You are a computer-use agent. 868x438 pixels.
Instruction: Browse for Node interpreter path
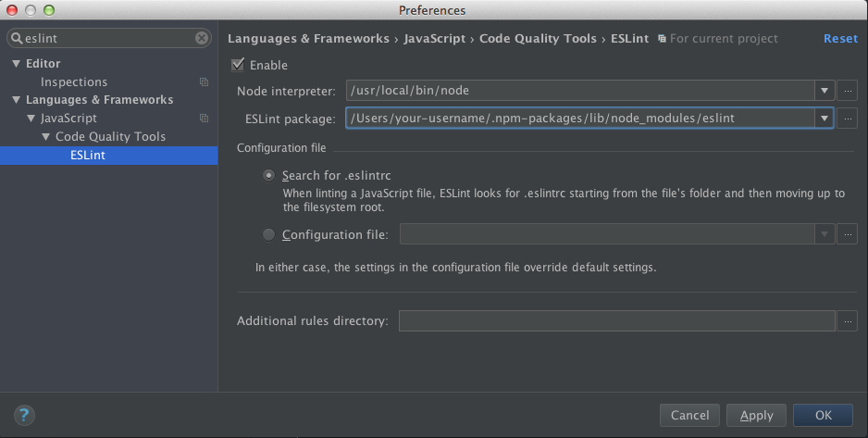pyautogui.click(x=848, y=90)
